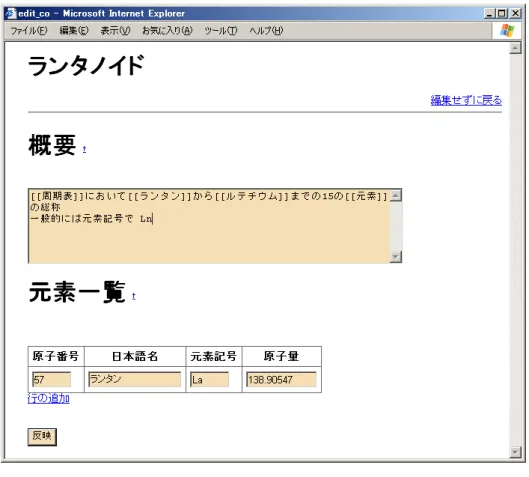Click the 概要 heading text

click(52, 145)
